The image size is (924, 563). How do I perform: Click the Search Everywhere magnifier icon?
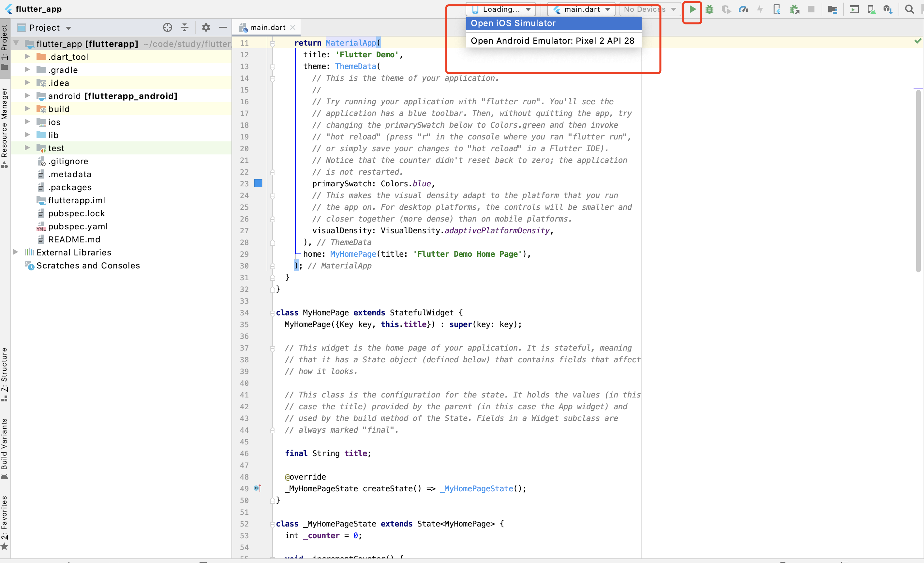click(x=909, y=9)
